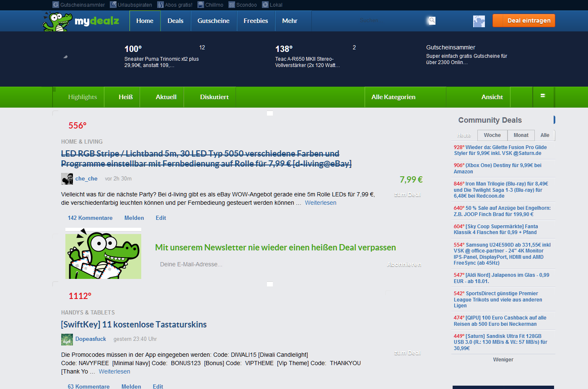Viewport: 588px width, 389px height.
Task: Open the Gilette Fusion Pro Glide deal
Action: coord(500,150)
